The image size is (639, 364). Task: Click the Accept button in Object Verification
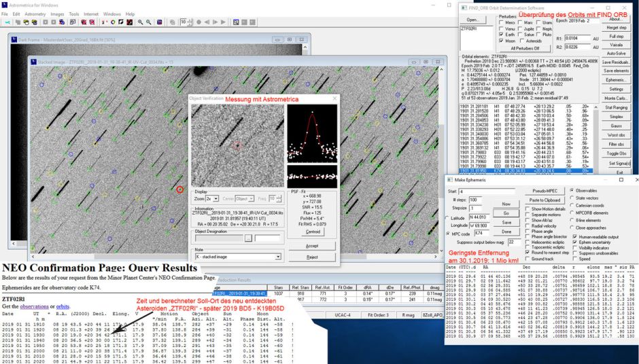coord(311,246)
